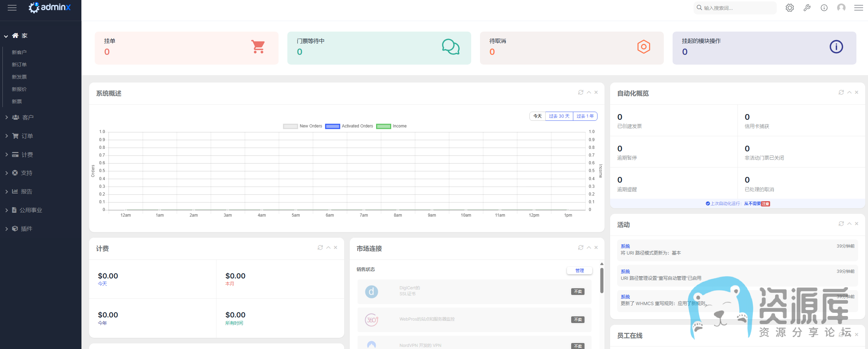Open 今天 billing link
This screenshot has width=868, height=349.
pyautogui.click(x=102, y=284)
